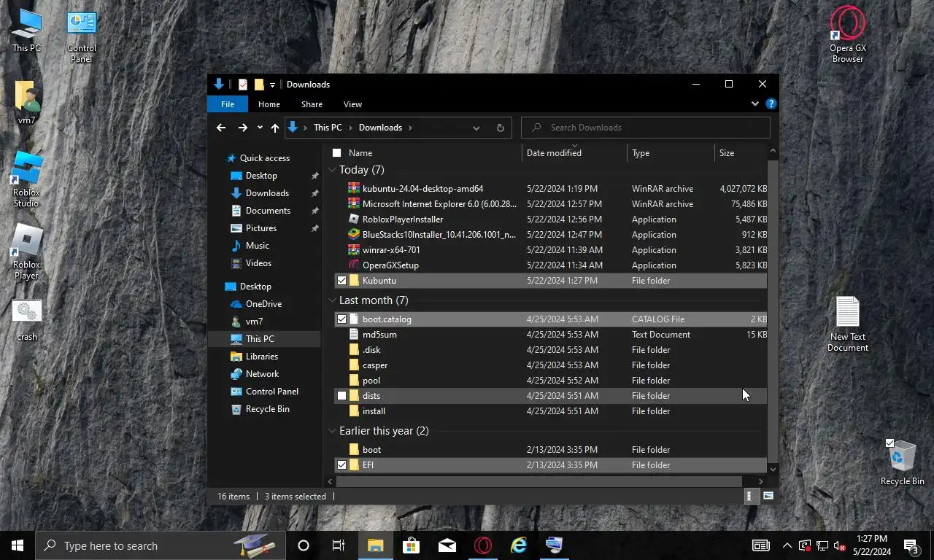The image size is (934, 560).
Task: Open the notification center
Action: (911, 545)
